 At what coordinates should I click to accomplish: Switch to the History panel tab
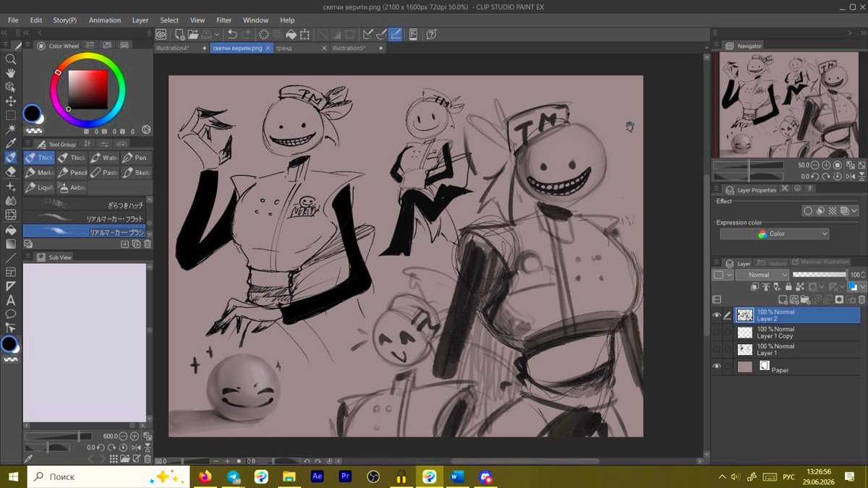tap(773, 262)
